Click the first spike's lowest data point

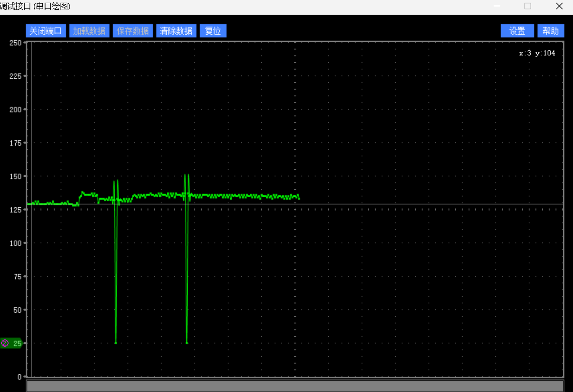pos(115,343)
